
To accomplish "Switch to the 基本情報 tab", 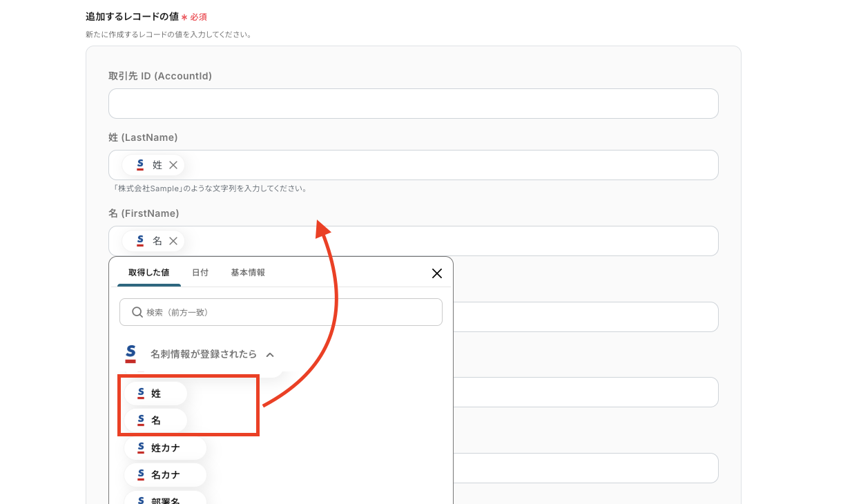I will coord(248,273).
